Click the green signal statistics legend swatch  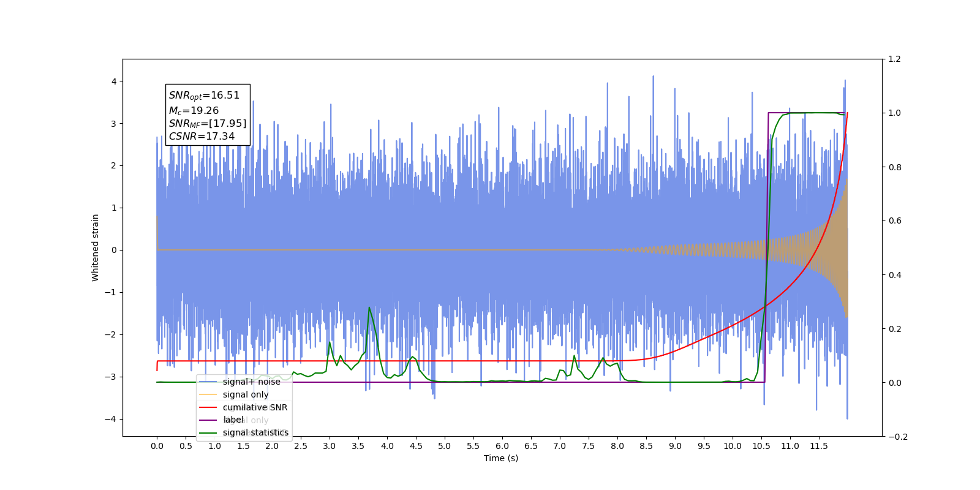208,433
